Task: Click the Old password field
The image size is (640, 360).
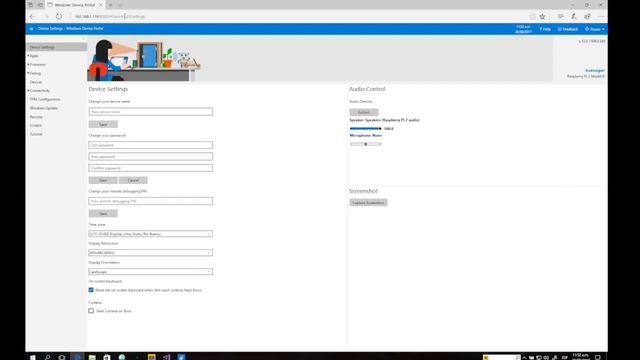Action: tap(151, 145)
